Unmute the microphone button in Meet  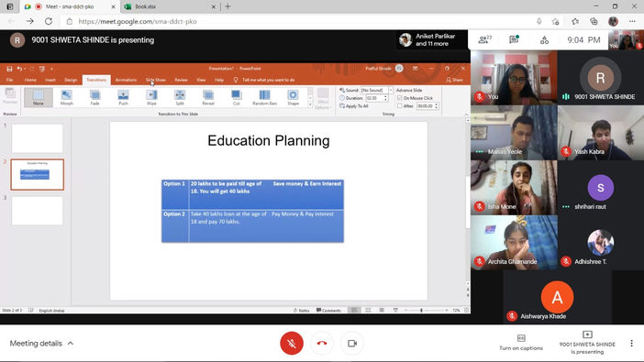[x=292, y=343]
